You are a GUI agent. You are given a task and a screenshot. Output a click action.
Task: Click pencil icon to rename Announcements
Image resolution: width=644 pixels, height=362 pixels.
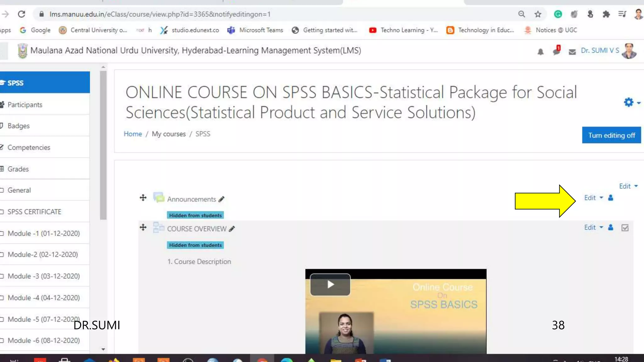click(221, 199)
